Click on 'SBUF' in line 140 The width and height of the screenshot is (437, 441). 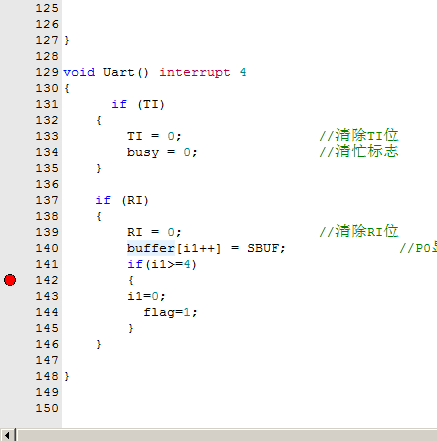(x=263, y=248)
